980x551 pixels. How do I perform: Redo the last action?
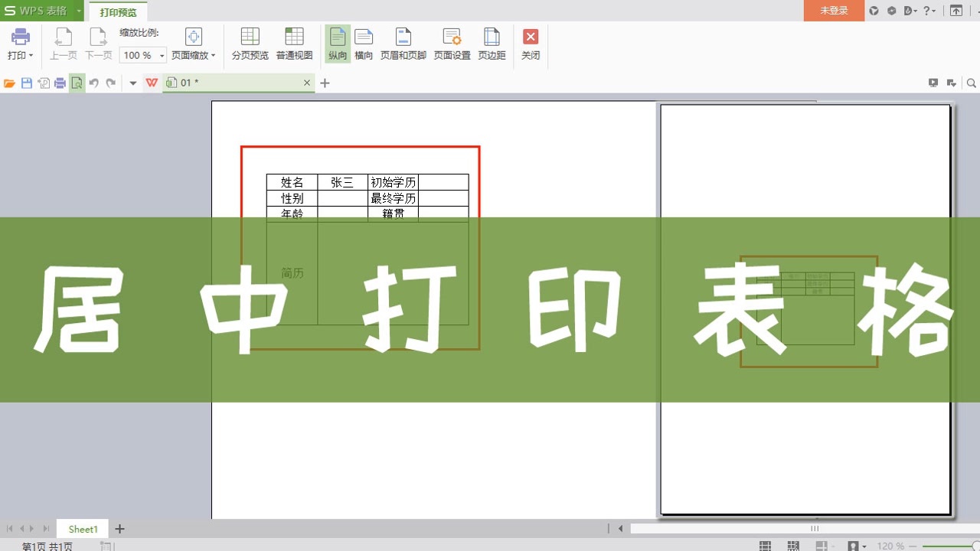coord(111,83)
